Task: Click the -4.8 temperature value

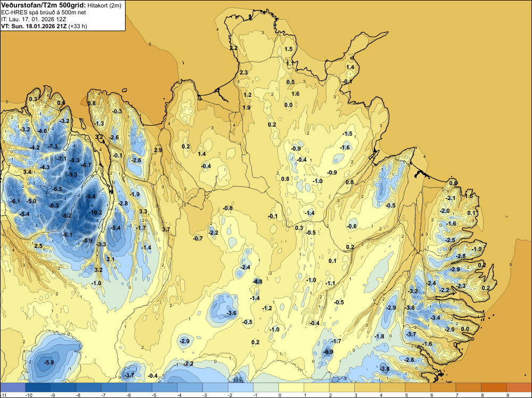Action: [257, 281]
